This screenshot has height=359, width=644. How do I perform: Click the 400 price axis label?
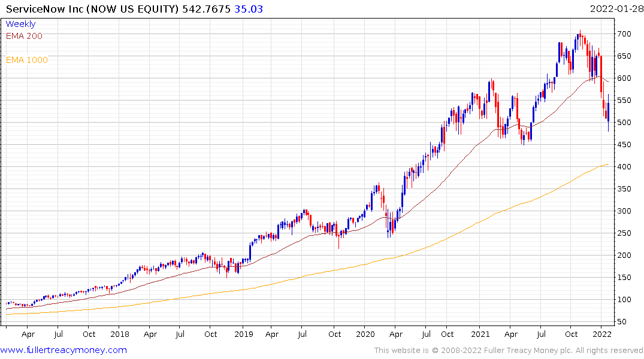pos(624,167)
